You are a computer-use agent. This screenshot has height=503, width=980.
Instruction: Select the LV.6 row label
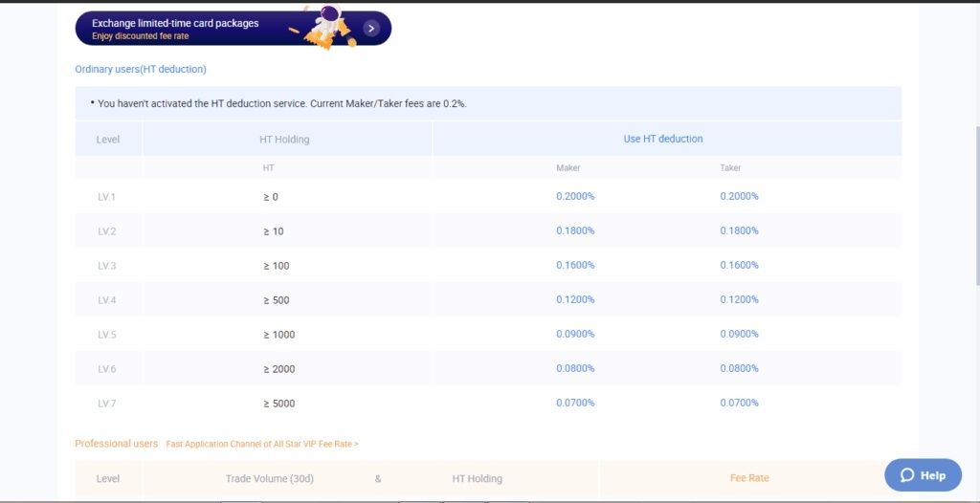pyautogui.click(x=107, y=369)
